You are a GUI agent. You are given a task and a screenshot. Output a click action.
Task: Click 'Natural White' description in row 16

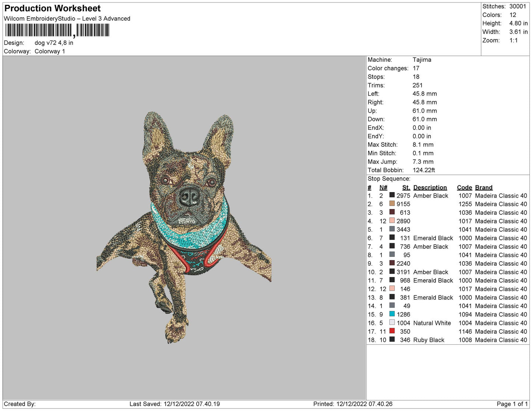432,323
